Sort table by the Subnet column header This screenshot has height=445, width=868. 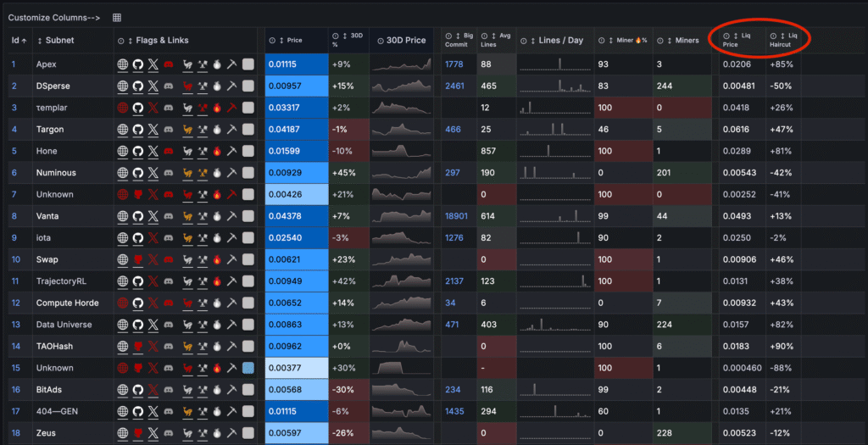click(59, 40)
